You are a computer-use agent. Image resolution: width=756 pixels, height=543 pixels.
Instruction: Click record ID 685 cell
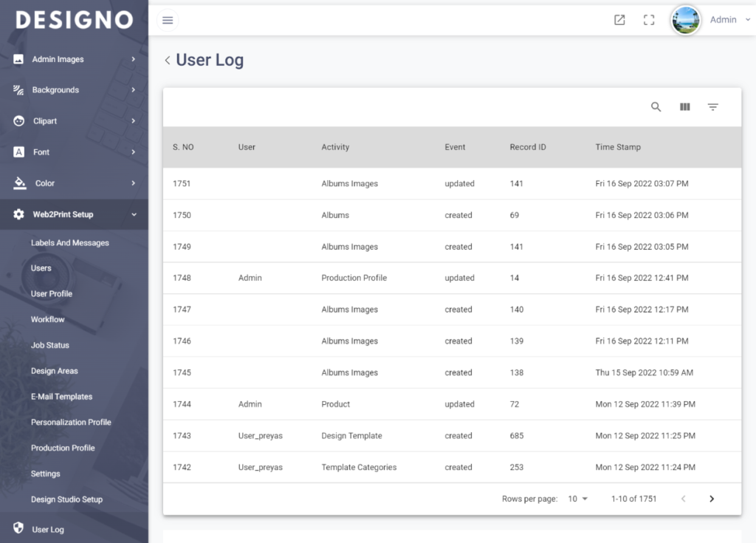[x=516, y=436]
